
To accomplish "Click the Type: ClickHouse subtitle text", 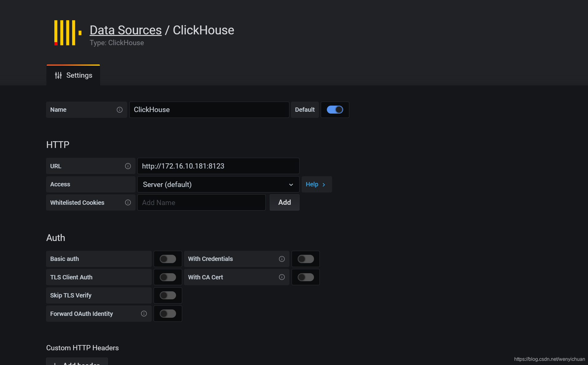I will (117, 43).
